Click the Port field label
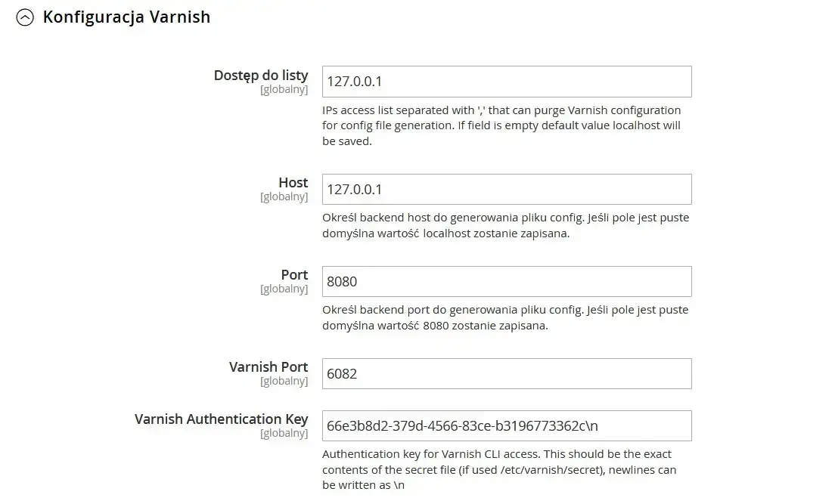Image resolution: width=835 pixels, height=504 pixels. pos(294,275)
